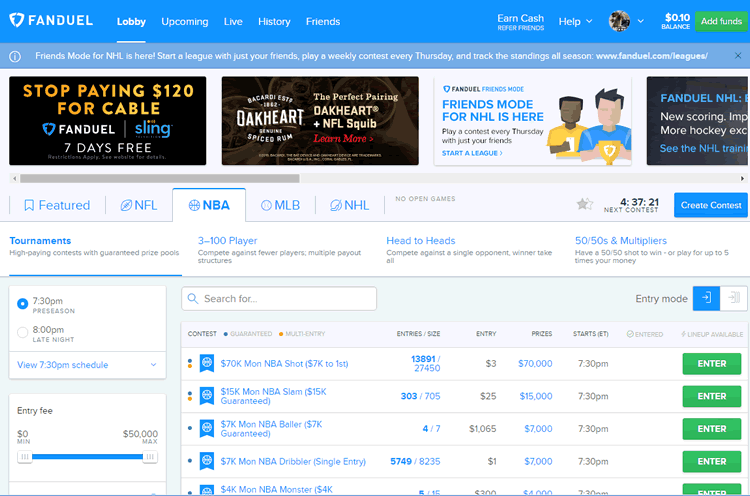Dismiss the Friends Mode NHL notification banner
Image resolution: width=750 pixels, height=496 pixels.
[x=738, y=56]
